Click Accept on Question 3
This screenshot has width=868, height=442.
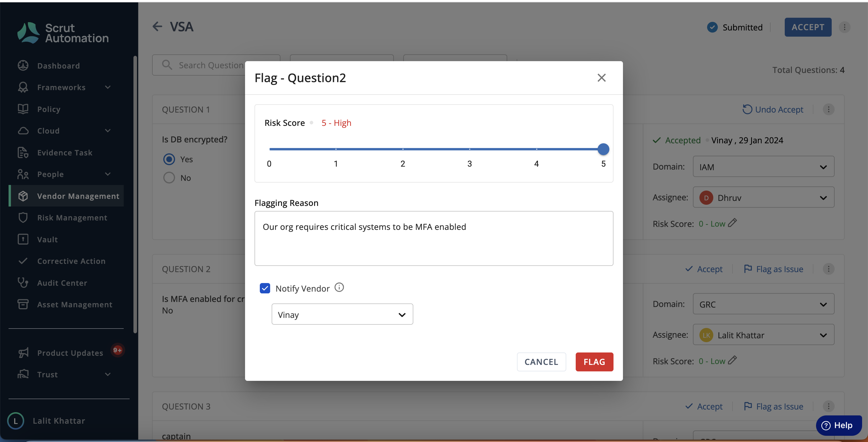click(704, 406)
